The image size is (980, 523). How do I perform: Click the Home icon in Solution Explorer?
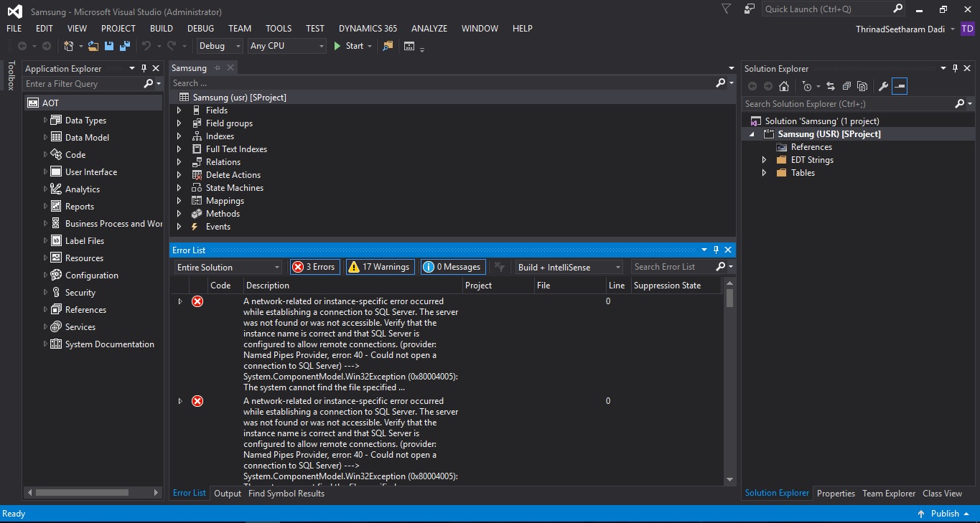784,86
